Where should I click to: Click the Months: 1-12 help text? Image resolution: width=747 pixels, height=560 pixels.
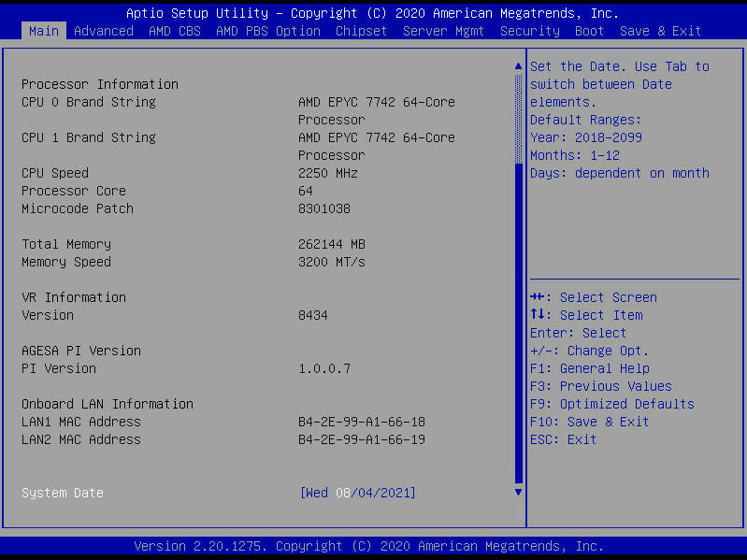tap(575, 155)
